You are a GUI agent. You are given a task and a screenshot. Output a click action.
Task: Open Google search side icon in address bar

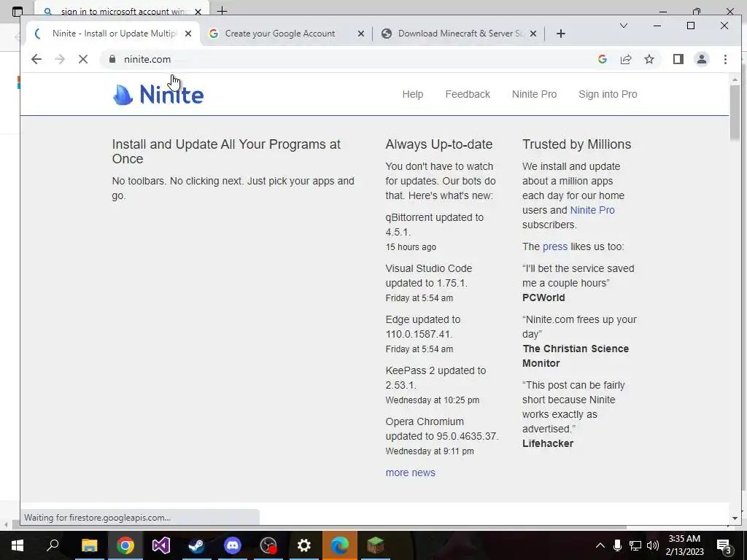(x=602, y=59)
